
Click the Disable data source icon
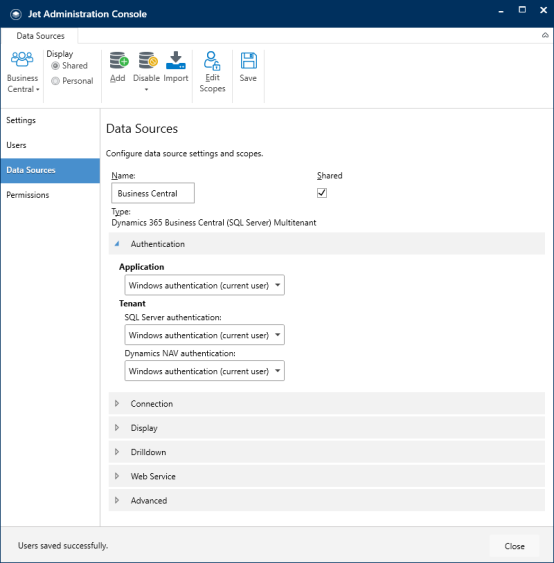tap(148, 60)
